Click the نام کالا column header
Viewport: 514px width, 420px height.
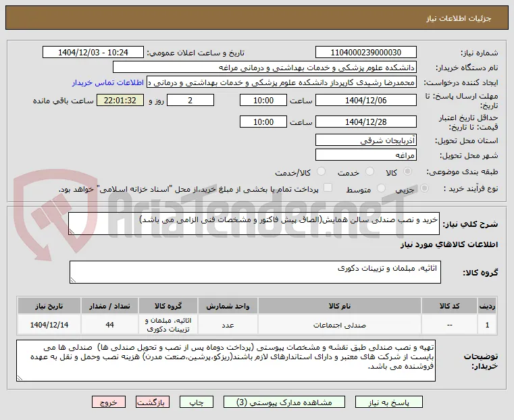[x=340, y=306]
